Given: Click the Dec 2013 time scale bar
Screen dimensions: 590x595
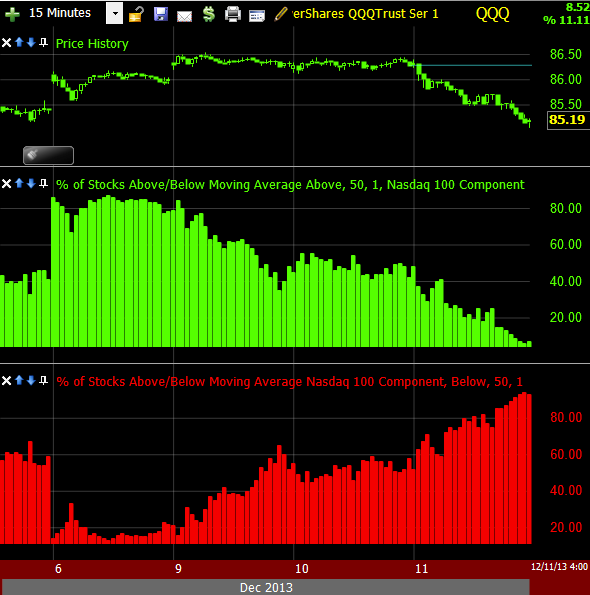Looking at the screenshot, I should (x=266, y=587).
